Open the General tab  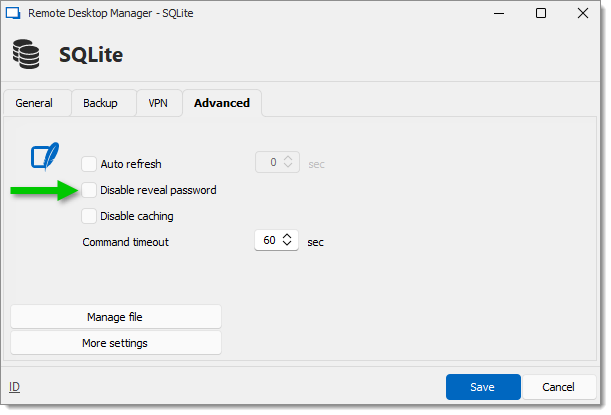pos(37,103)
